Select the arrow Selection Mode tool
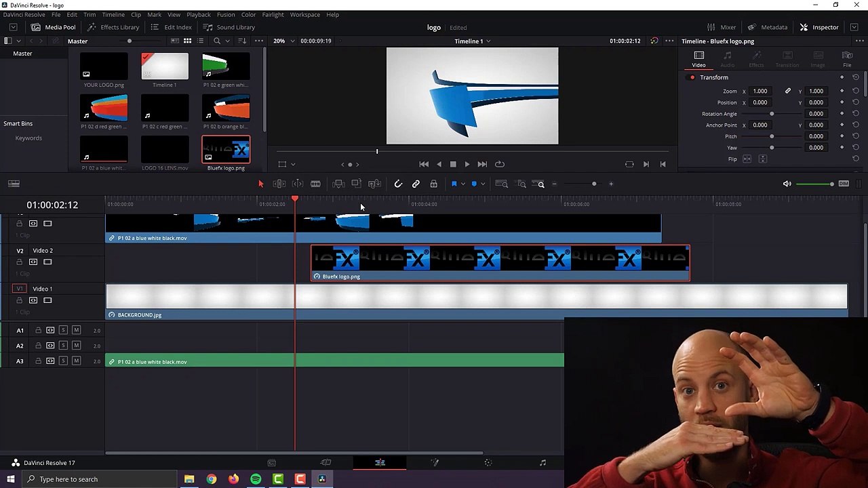This screenshot has width=868, height=488. pos(260,184)
